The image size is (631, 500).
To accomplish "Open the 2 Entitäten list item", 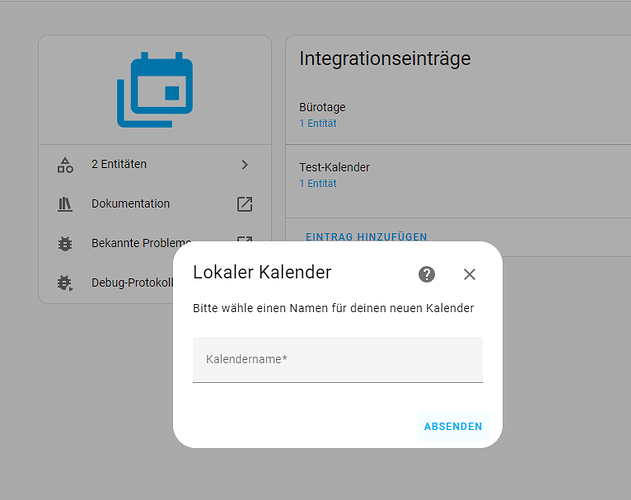I will (x=150, y=164).
